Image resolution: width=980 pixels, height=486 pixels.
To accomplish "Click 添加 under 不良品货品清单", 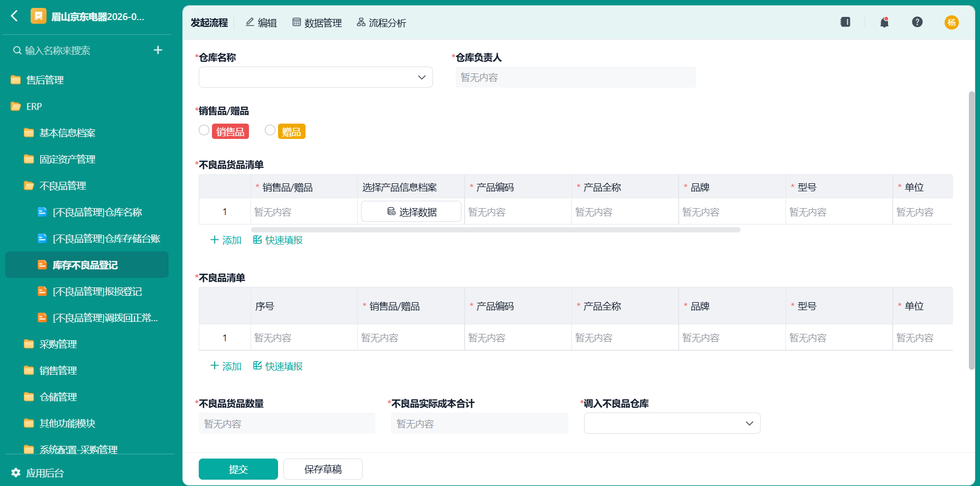I will pos(226,240).
